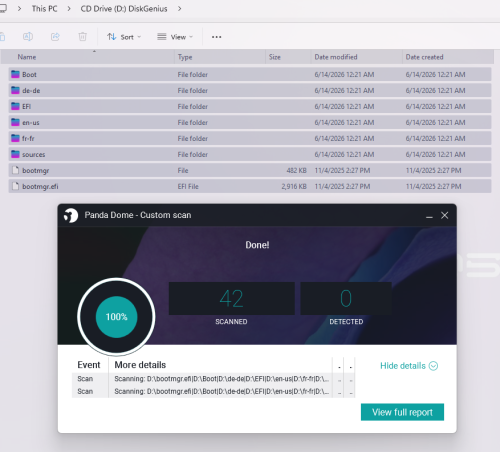Click View full report button
Image resolution: width=500 pixels, height=452 pixels.
click(402, 412)
